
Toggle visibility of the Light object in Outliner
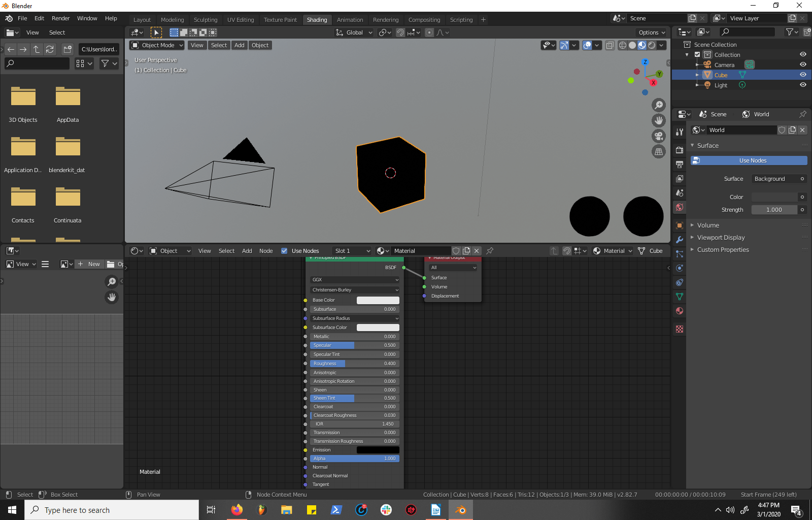click(x=803, y=85)
